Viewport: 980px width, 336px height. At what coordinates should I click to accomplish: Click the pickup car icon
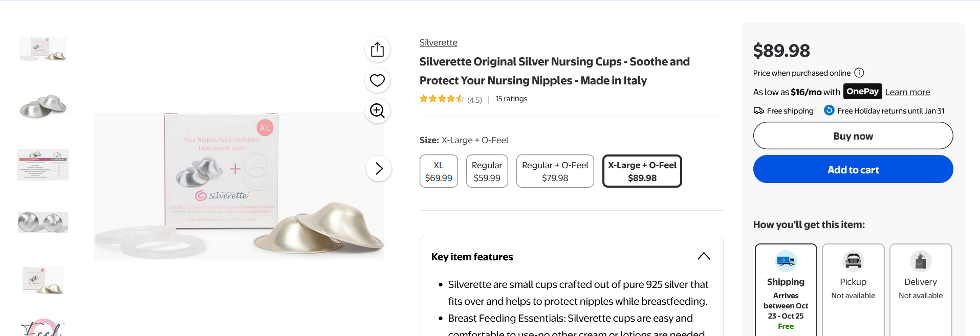click(853, 261)
